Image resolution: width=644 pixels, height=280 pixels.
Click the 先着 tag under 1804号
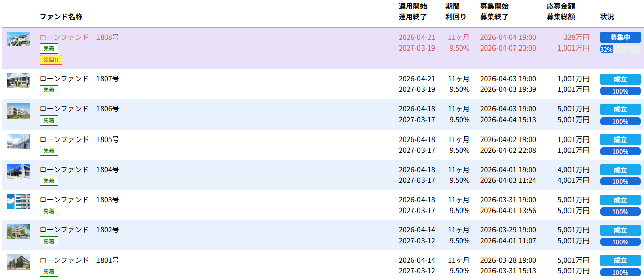pyautogui.click(x=49, y=181)
